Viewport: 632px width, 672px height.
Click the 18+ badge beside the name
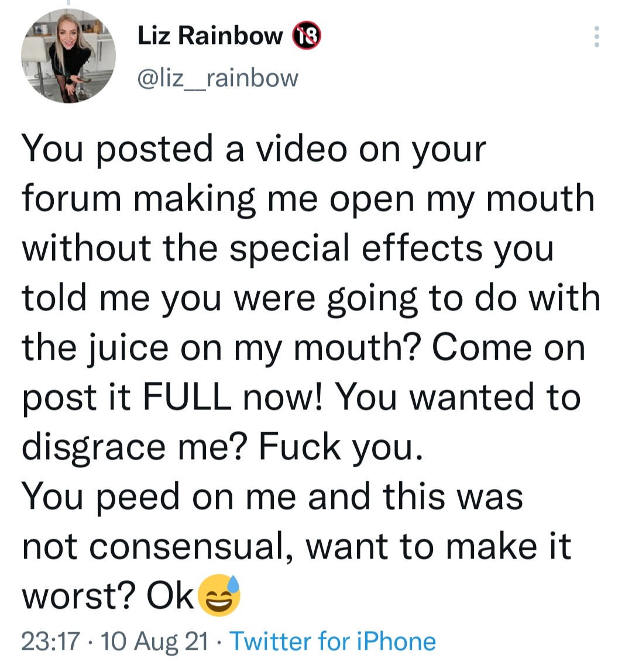(307, 37)
